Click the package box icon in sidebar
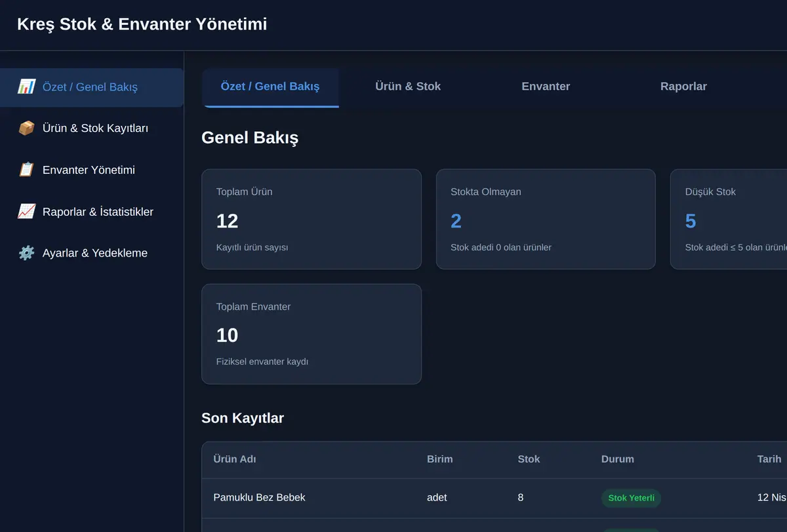The image size is (787, 532). (x=26, y=128)
